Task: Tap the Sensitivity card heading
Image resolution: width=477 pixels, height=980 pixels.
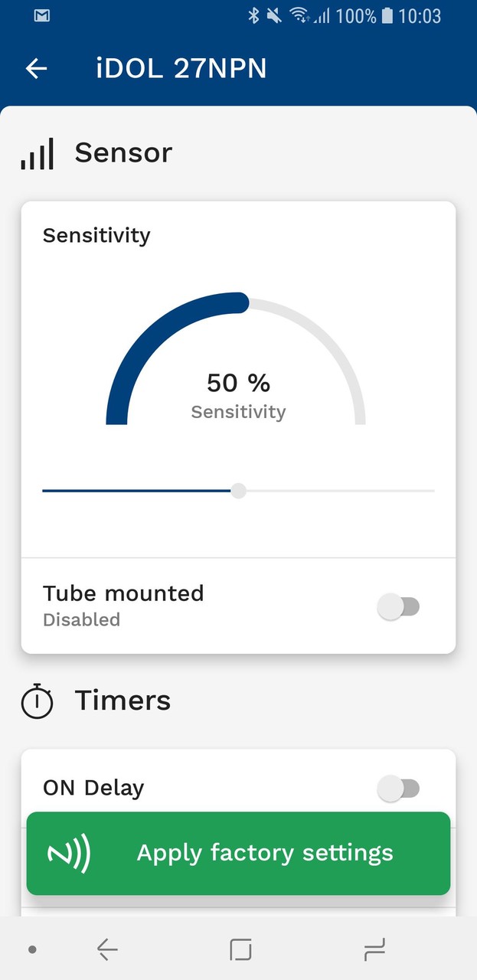Action: 96,235
